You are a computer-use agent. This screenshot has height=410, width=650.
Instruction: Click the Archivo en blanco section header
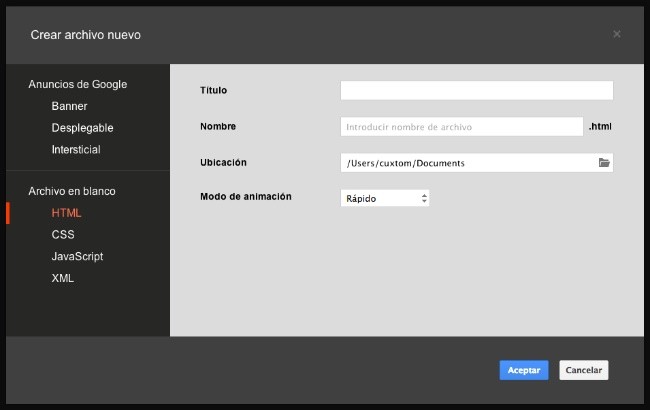(x=71, y=191)
